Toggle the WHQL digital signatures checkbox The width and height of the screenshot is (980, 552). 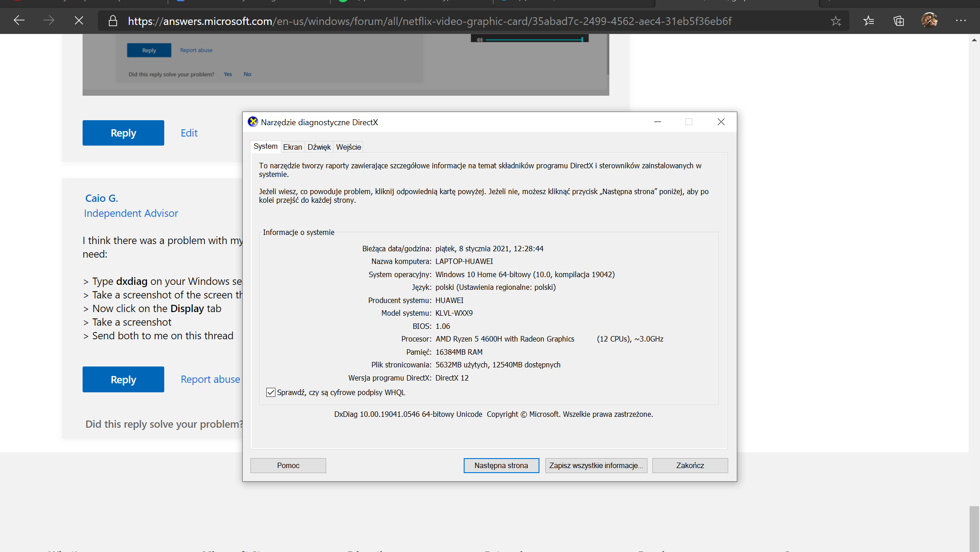coord(271,392)
